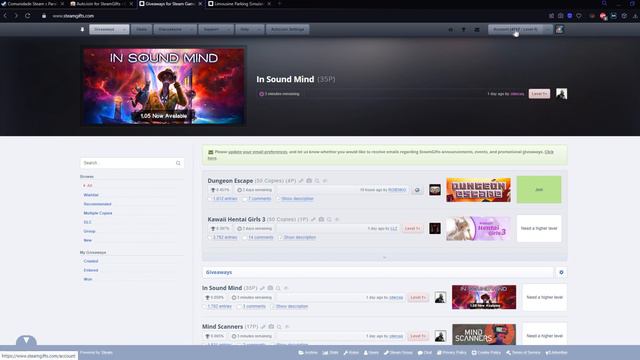Hide Kawaii Hentai Girls 3 with eye icon
Viewport: 640px width, 360px height.
coord(337,219)
